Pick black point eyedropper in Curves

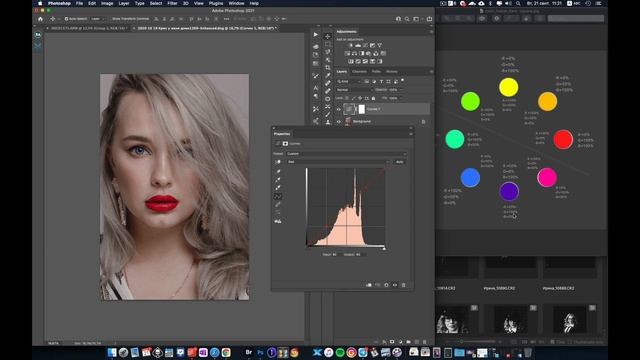pos(278,171)
